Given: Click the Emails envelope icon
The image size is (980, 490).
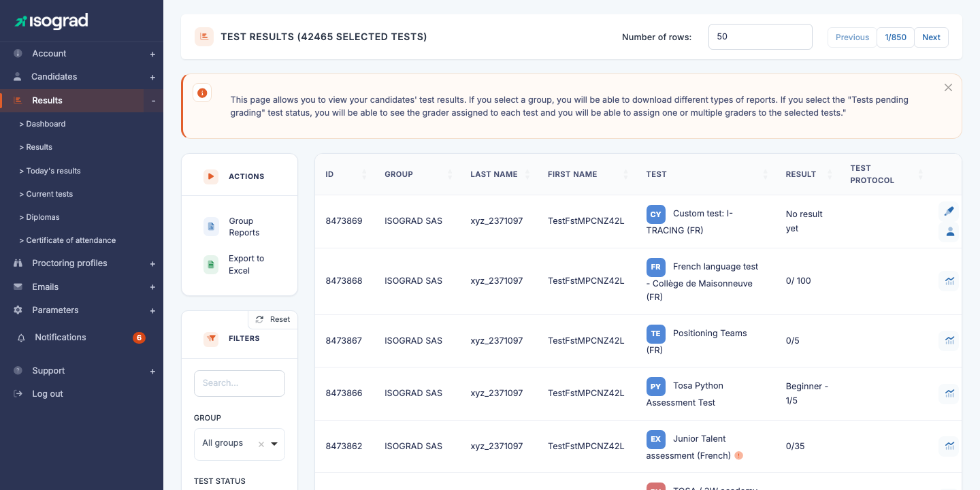Looking at the screenshot, I should (18, 287).
